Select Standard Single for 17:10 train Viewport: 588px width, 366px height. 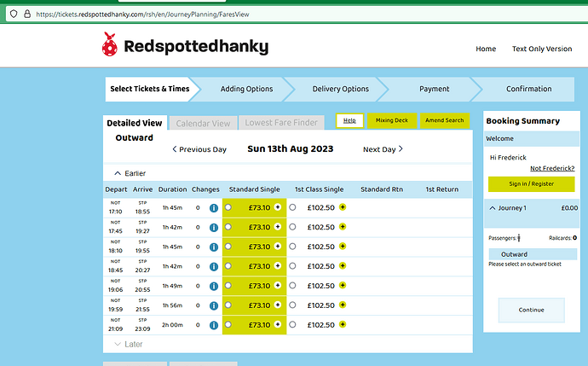pyautogui.click(x=228, y=207)
